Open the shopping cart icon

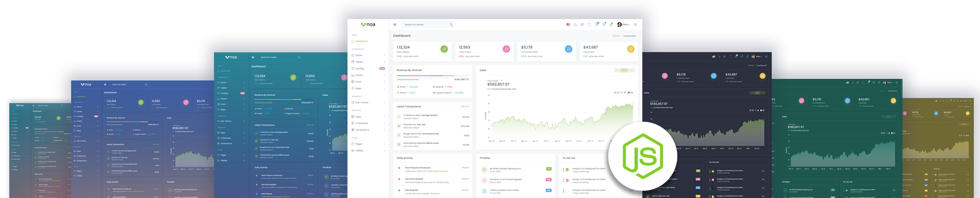tap(596, 24)
